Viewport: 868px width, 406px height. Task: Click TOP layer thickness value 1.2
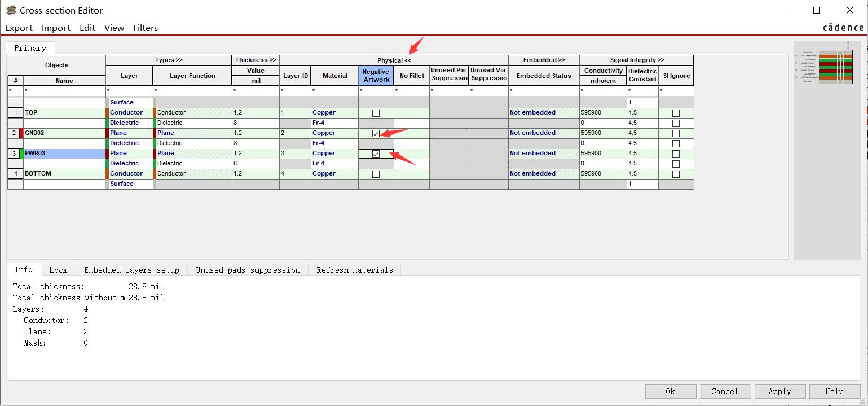click(x=255, y=113)
